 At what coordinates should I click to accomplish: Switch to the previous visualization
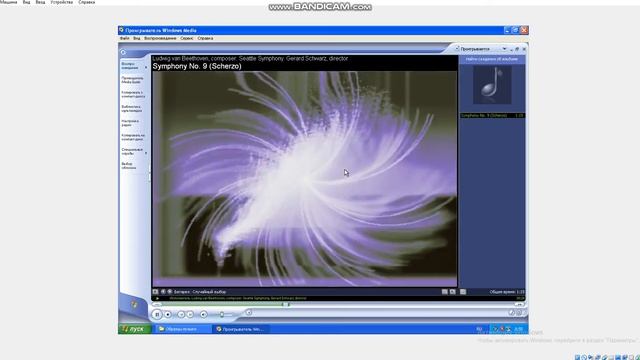tap(163, 292)
